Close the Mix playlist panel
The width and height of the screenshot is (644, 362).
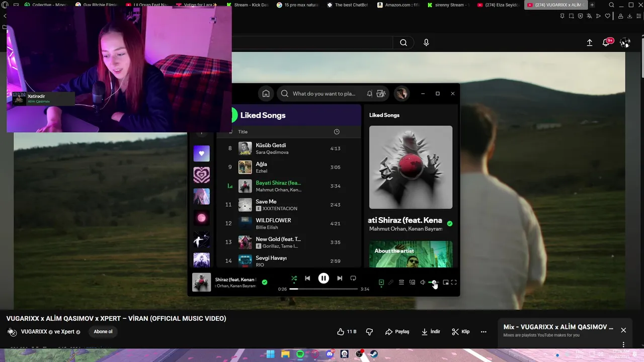623,330
